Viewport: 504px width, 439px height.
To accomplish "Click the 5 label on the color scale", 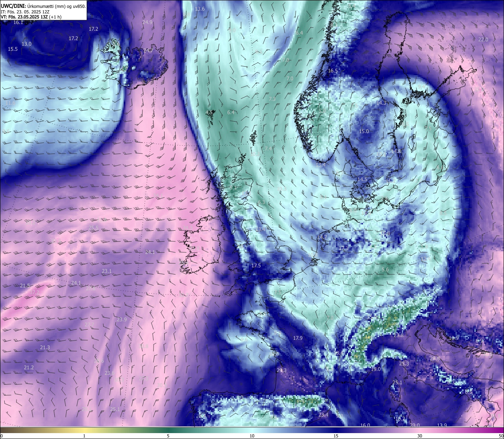I will click(168, 436).
